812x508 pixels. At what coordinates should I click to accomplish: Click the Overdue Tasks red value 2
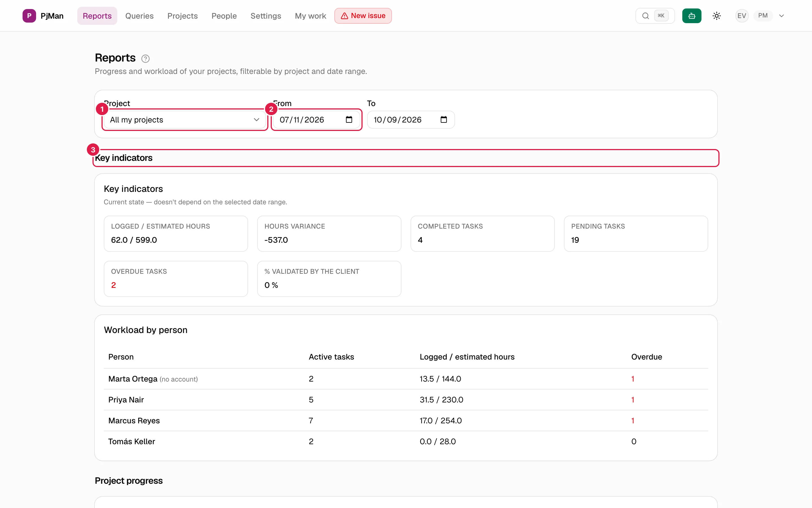[113, 285]
